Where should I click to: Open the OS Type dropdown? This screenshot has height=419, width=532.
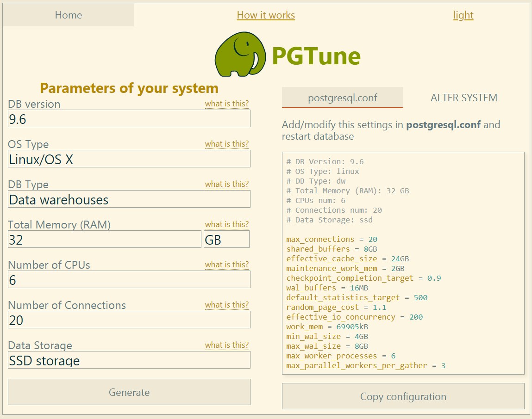click(129, 159)
